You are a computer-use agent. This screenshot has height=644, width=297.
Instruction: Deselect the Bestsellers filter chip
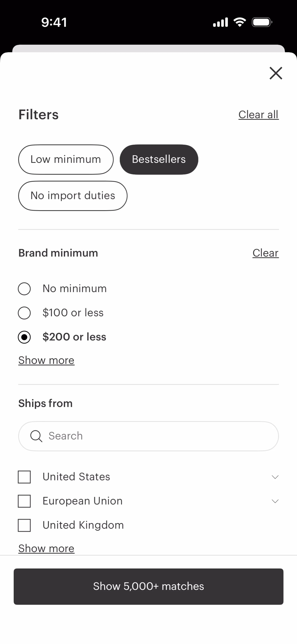point(159,159)
